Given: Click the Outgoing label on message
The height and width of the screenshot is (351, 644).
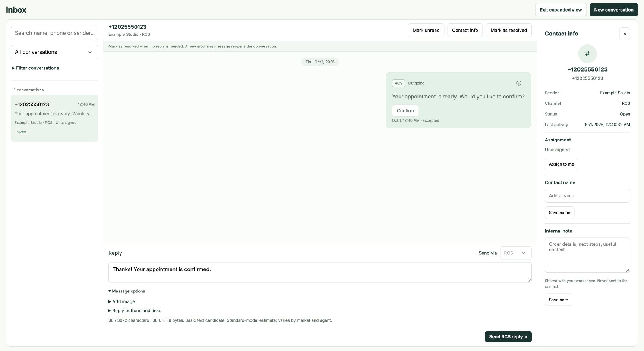Looking at the screenshot, I should (x=416, y=83).
